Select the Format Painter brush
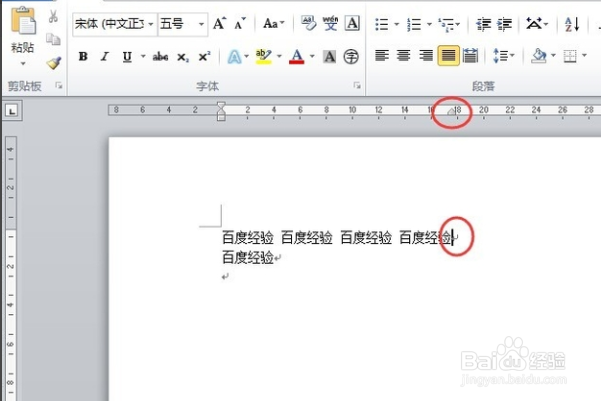601x401 pixels. tap(54, 62)
